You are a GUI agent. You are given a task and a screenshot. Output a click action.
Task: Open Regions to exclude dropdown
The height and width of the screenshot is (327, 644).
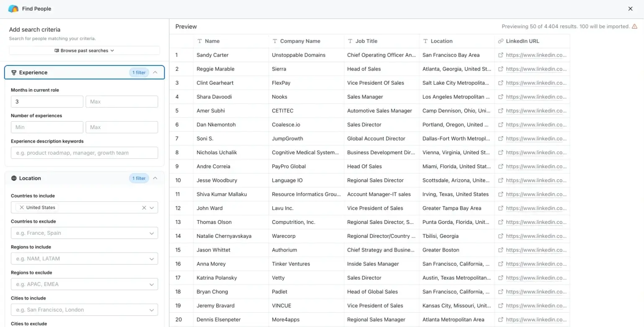point(84,284)
